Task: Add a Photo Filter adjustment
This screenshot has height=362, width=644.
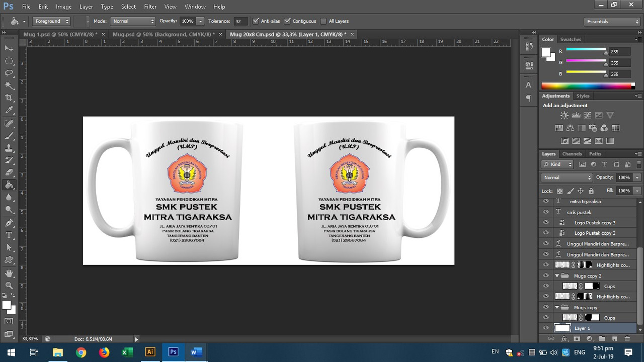Action: [x=593, y=128]
